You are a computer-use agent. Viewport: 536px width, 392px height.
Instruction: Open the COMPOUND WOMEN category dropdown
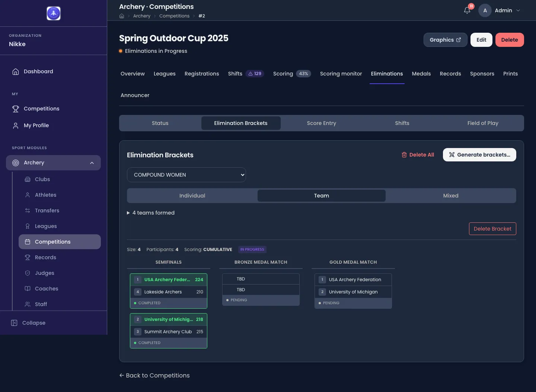186,175
